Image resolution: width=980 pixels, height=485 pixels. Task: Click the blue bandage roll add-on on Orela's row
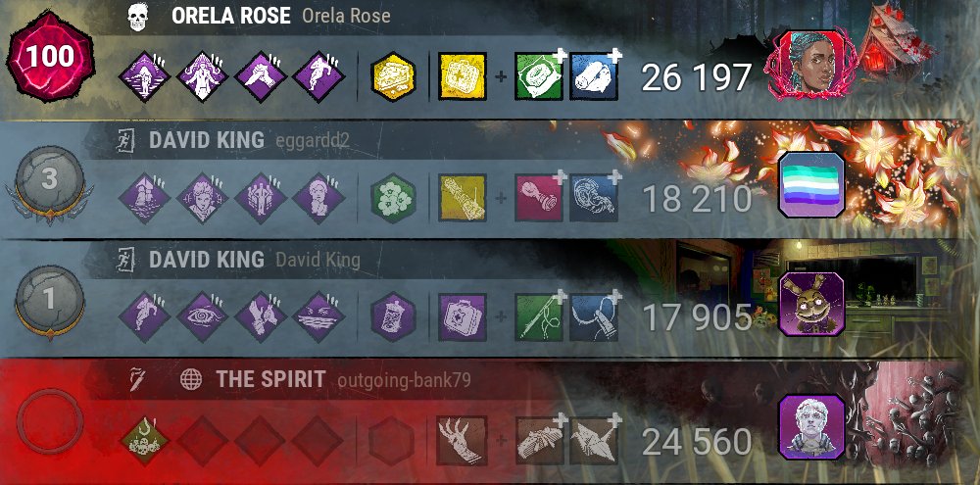click(594, 76)
